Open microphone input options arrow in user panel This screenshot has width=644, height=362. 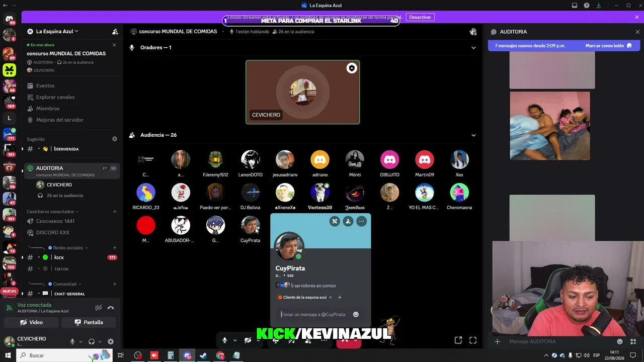[80, 342]
